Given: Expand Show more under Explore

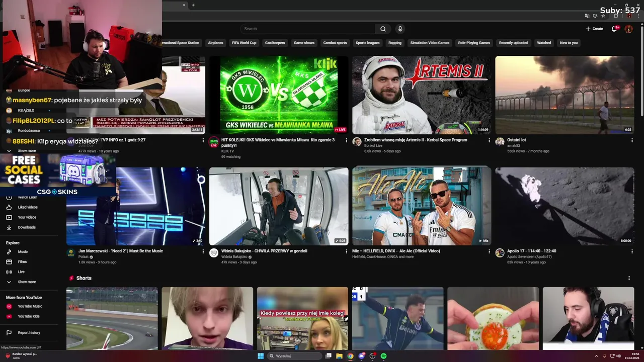Looking at the screenshot, I should (x=27, y=282).
